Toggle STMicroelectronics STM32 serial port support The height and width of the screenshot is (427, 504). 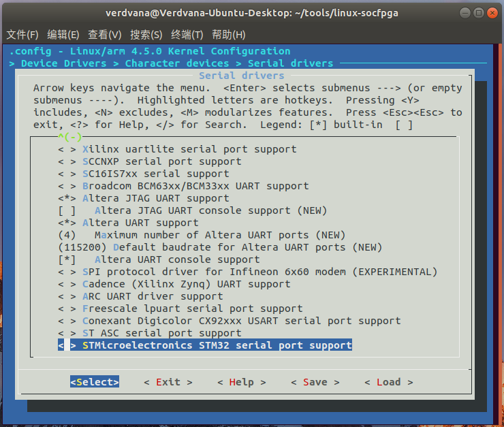205,345
